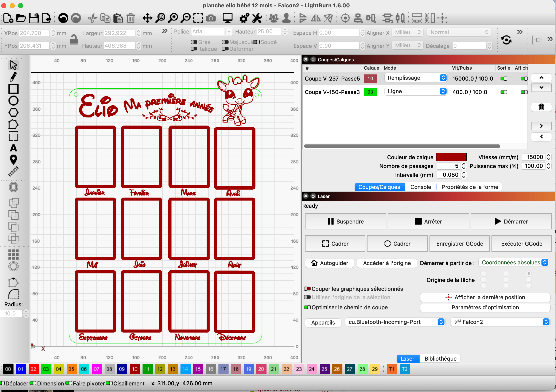Open Device Settings wrench icon
Image resolution: width=556 pixels, height=392 pixels.
(257, 18)
